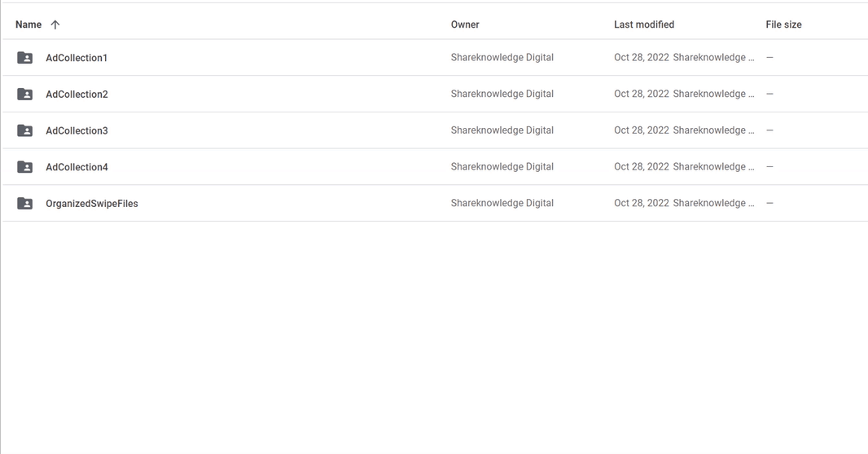Screen dimensions: 868x454
Task: Click the AdCollection3 shared folder icon
Action: (25, 130)
